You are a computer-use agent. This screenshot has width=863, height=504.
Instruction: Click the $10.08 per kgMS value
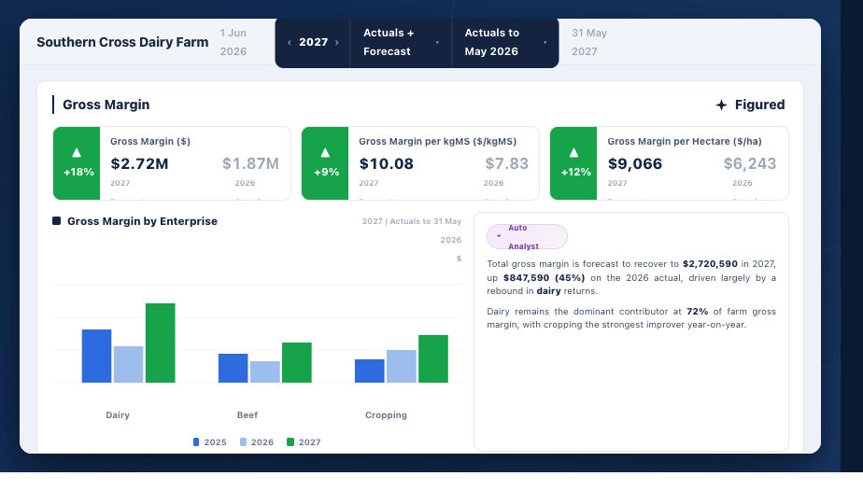click(386, 163)
